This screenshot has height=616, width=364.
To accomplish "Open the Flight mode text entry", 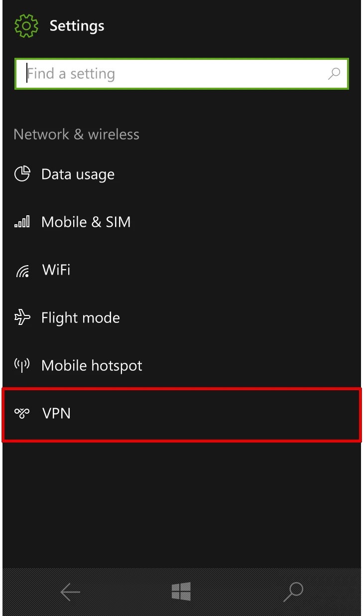I will [x=80, y=318].
